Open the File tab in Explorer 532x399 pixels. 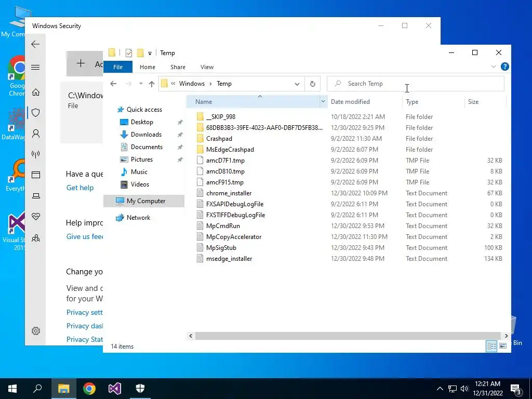[118, 67]
